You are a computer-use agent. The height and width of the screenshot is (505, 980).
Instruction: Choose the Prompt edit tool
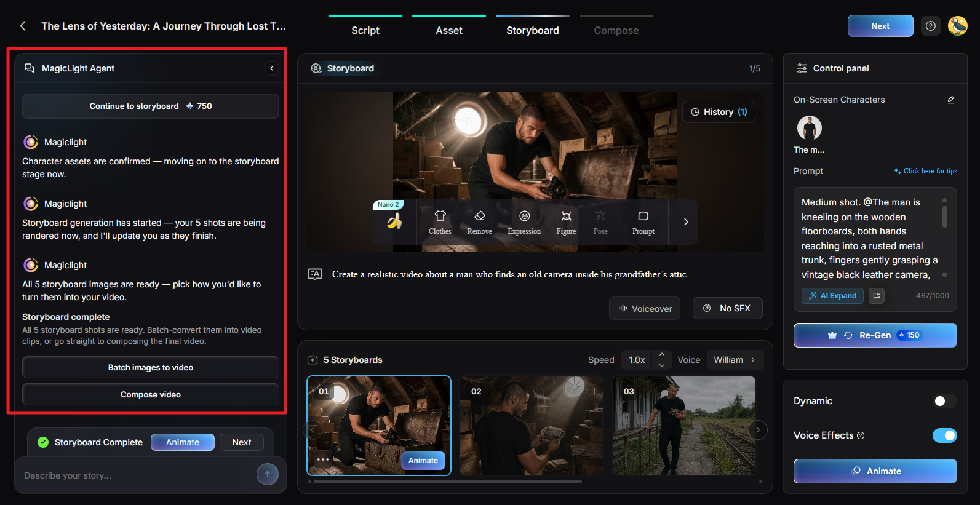(x=643, y=222)
